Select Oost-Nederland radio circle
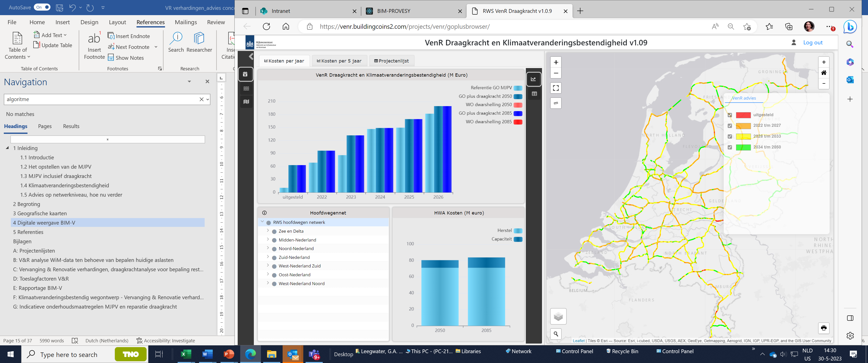Viewport: 868px width, 363px height. point(274,275)
